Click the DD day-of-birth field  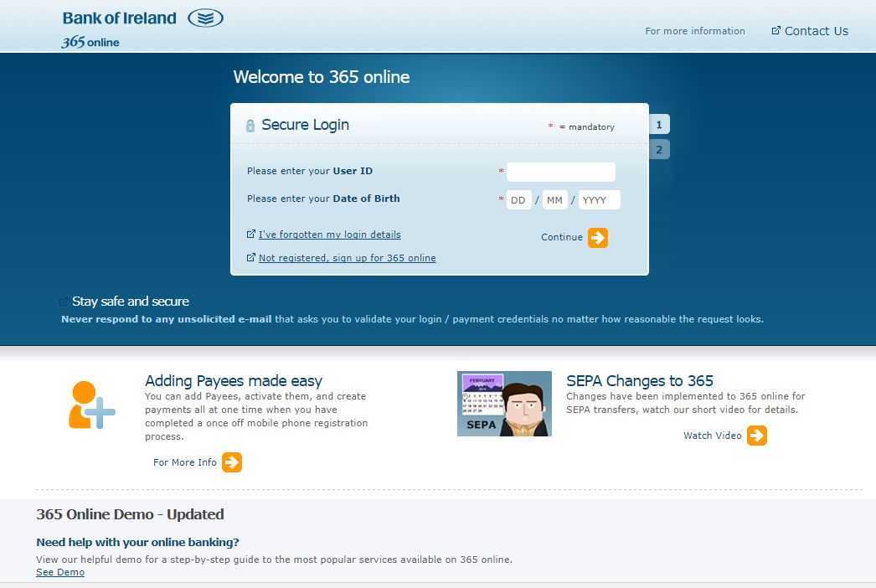click(518, 199)
